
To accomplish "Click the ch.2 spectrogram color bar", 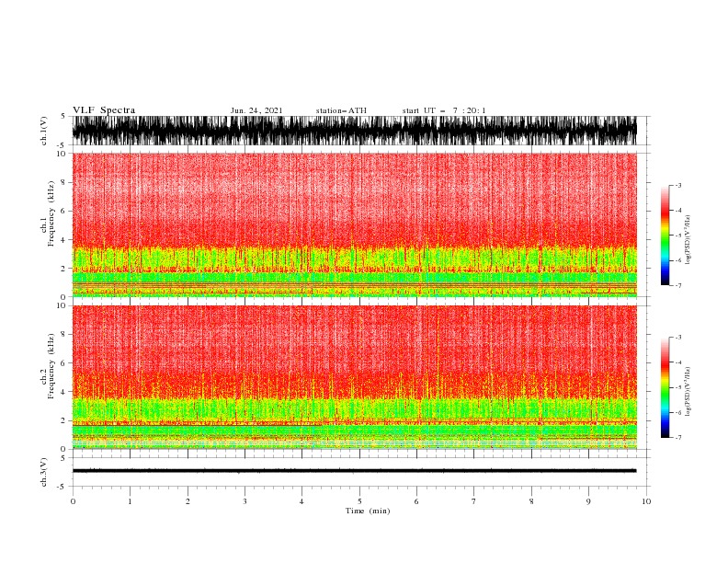I will click(665, 387).
